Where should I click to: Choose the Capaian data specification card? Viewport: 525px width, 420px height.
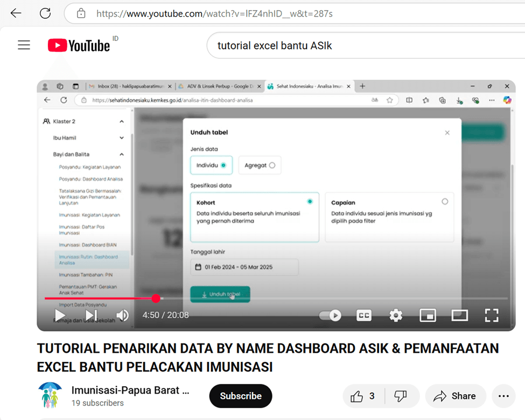(389, 217)
